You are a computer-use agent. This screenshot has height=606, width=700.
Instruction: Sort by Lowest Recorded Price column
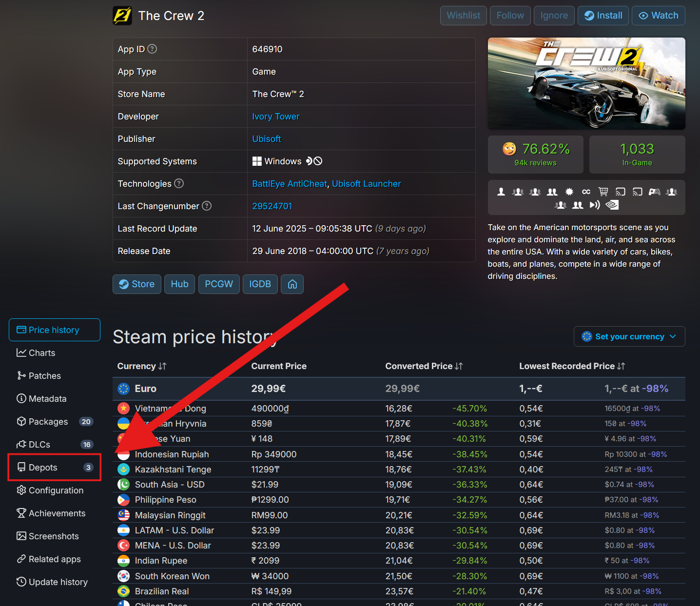572,366
